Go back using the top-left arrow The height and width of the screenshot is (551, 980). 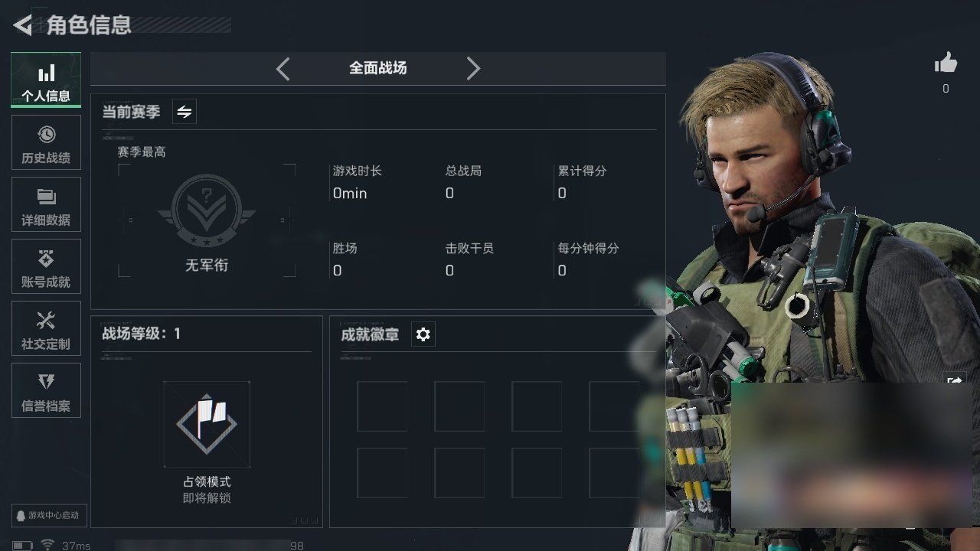23,25
